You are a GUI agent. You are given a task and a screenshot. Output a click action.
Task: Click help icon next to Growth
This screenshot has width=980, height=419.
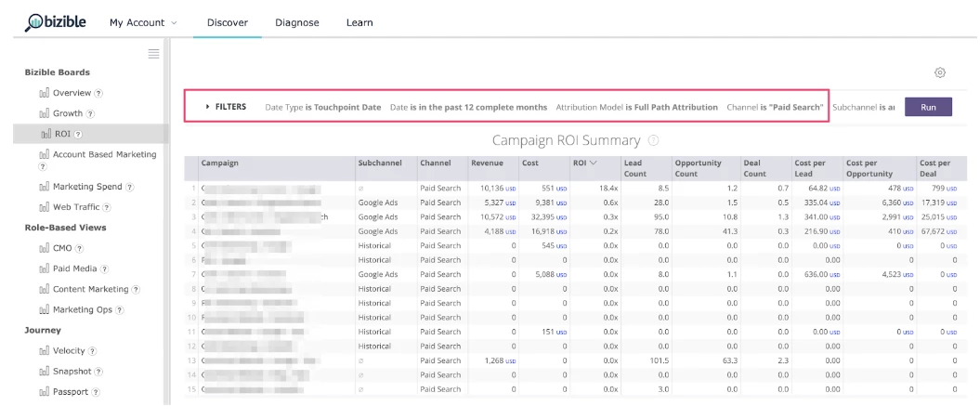pos(90,114)
